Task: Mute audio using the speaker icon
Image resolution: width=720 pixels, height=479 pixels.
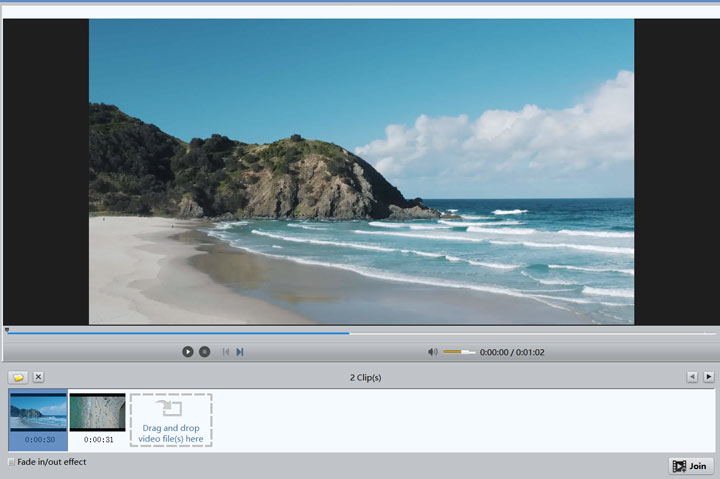Action: click(433, 352)
